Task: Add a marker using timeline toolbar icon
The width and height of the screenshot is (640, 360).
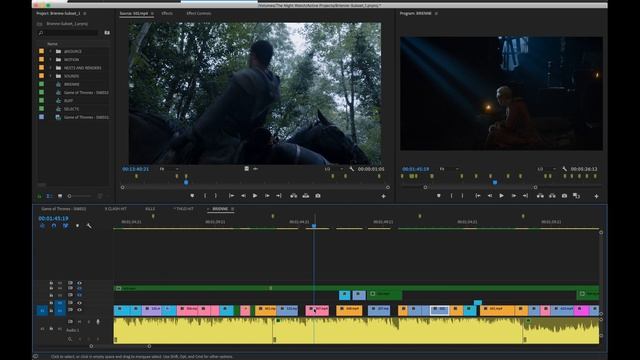Action: 78,226
